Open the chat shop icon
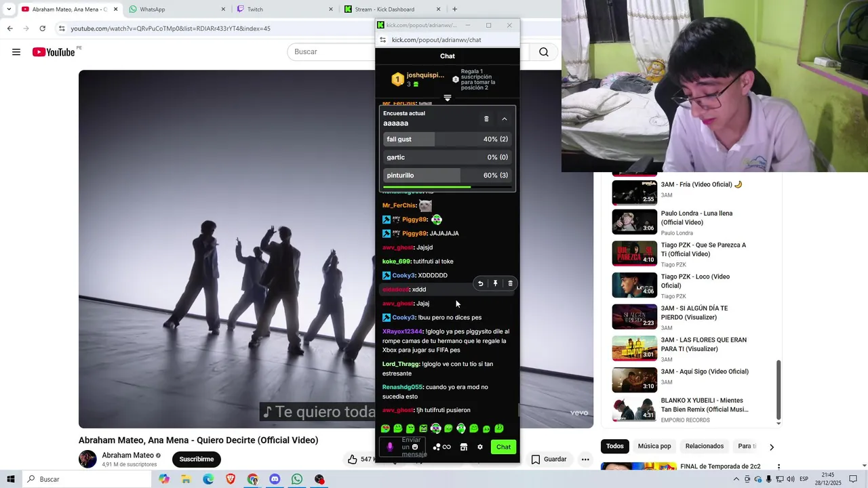The image size is (868, 488). click(x=464, y=447)
